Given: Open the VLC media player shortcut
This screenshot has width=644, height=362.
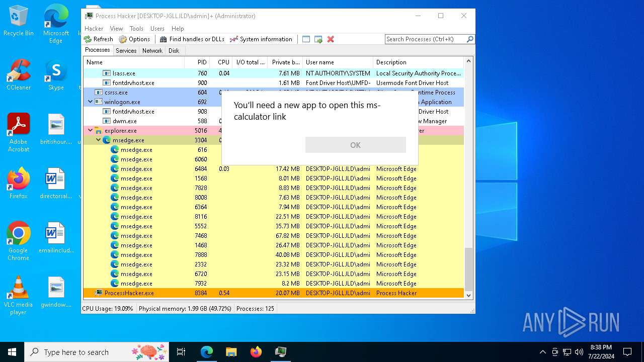Looking at the screenshot, I should tap(19, 296).
